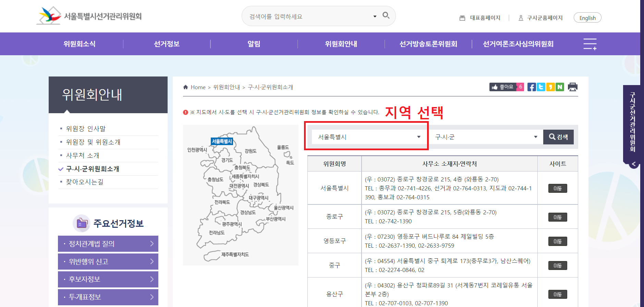Expand 후보자정보 link
The width and height of the screenshot is (644, 307).
click(x=108, y=279)
